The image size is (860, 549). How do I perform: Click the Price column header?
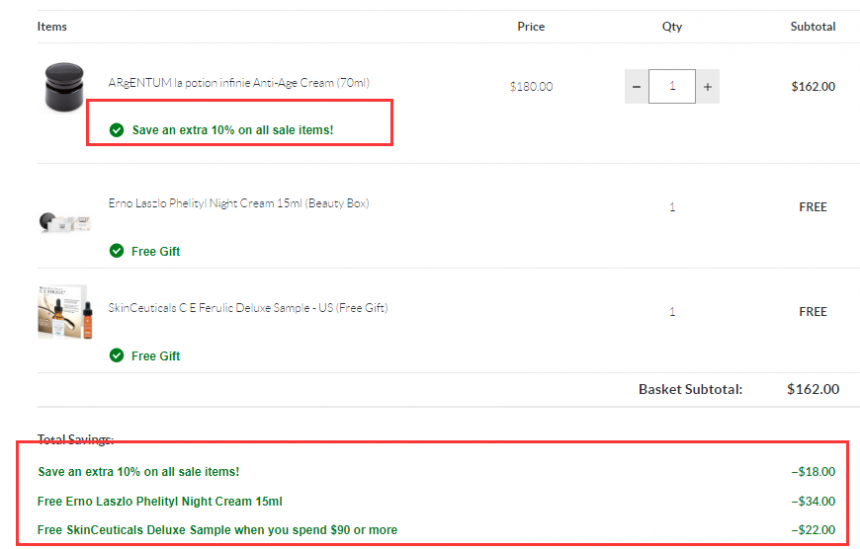coord(531,26)
